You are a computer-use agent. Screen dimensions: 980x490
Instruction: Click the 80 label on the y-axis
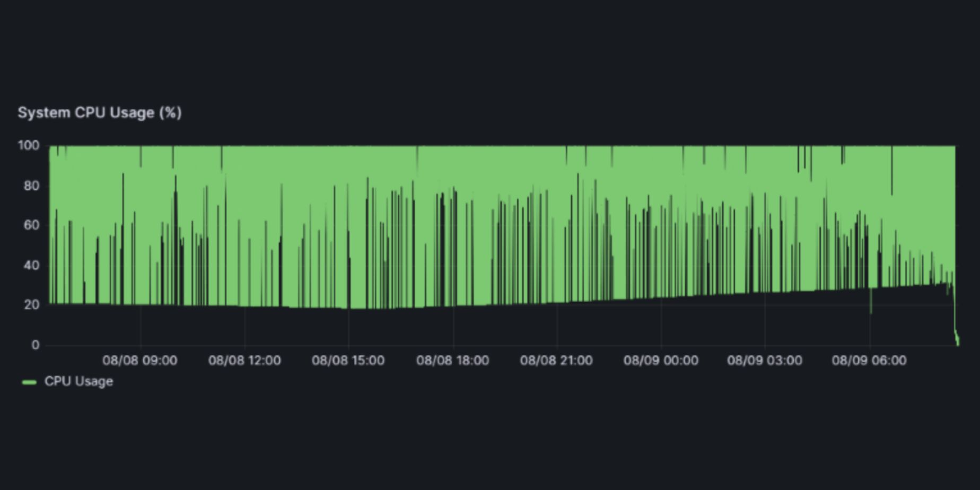31,186
